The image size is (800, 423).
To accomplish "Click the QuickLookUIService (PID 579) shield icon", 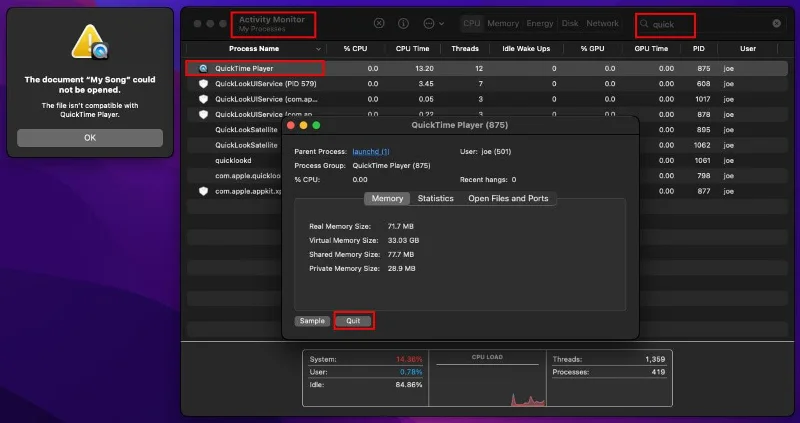I will tap(203, 84).
